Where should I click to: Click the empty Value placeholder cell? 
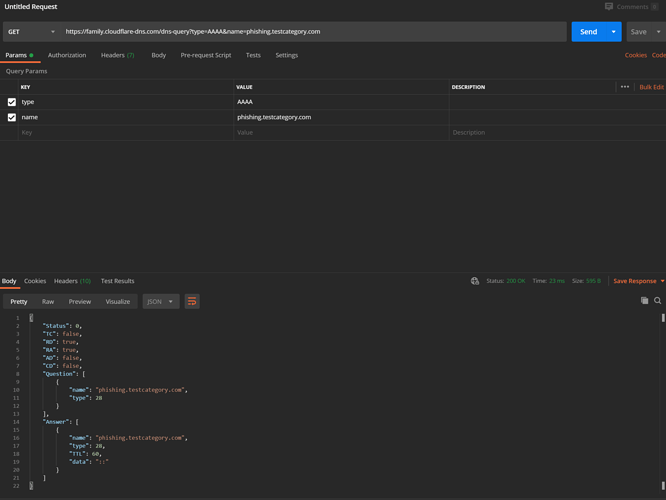point(341,133)
